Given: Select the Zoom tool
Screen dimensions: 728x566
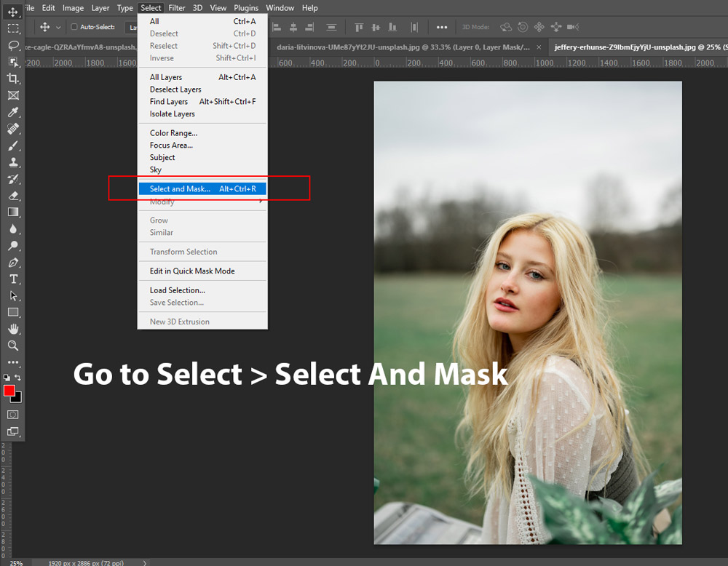Looking at the screenshot, I should pos(12,346).
